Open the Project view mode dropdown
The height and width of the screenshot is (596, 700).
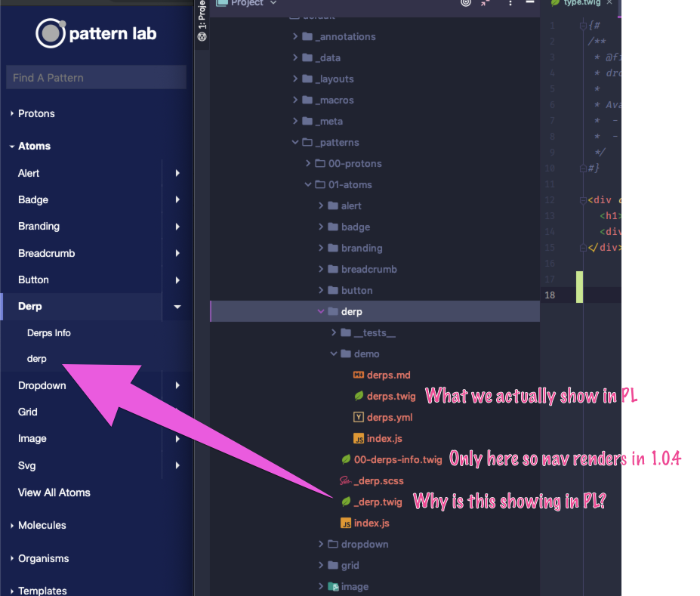[x=273, y=4]
